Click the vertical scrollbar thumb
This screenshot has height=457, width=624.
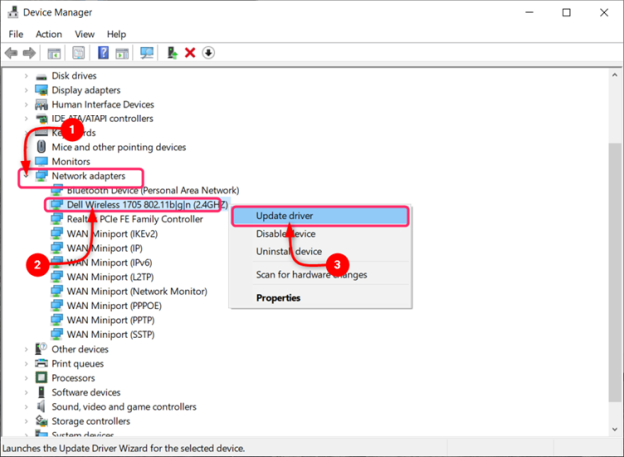614,273
